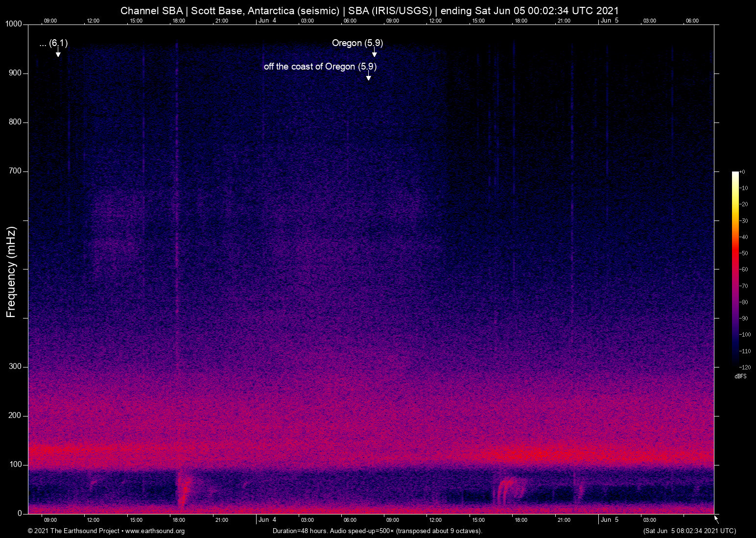Image resolution: width=756 pixels, height=538 pixels.
Task: Click the 1000 mark on the frequency axis
Action: (13, 24)
